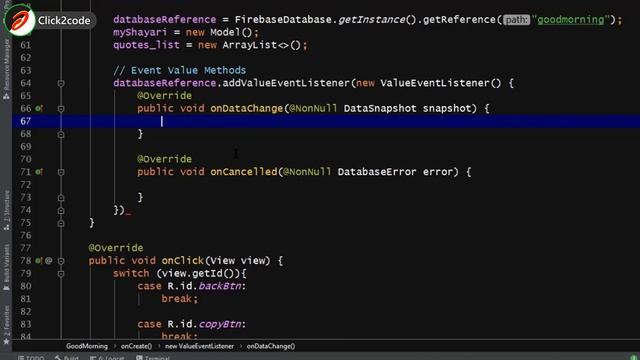Click fold end marker on line 75
Viewport: 640px width, 360px height.
coord(61,223)
